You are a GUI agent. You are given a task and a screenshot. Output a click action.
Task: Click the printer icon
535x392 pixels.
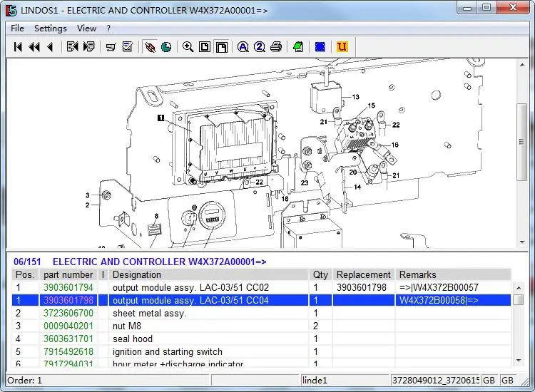(276, 47)
